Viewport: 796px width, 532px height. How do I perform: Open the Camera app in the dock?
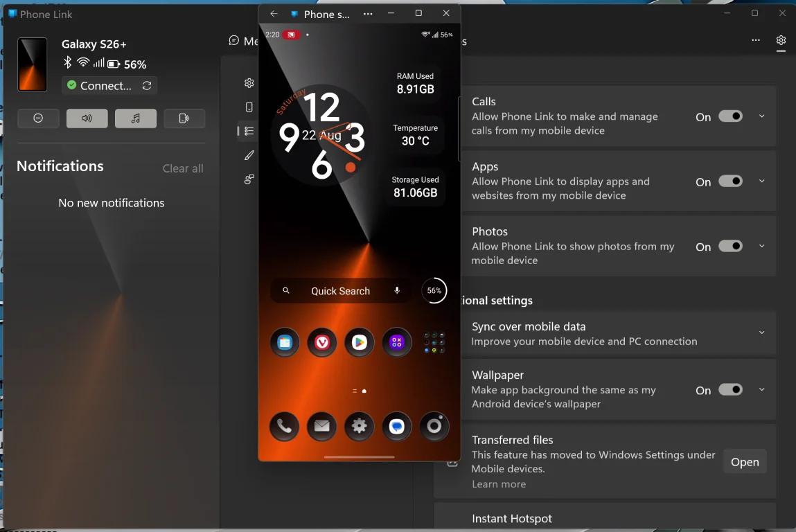point(434,427)
